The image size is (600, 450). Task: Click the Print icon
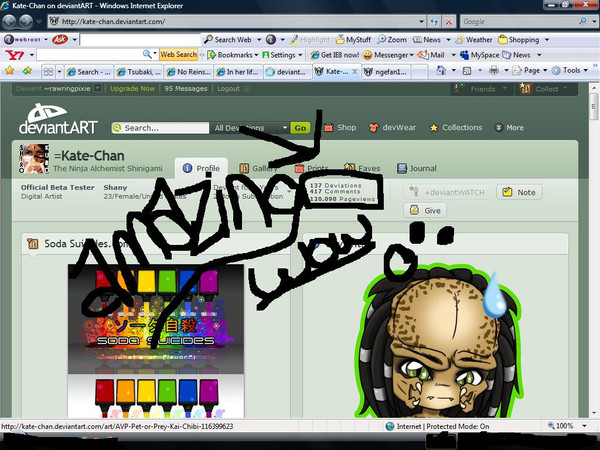tap(494, 70)
